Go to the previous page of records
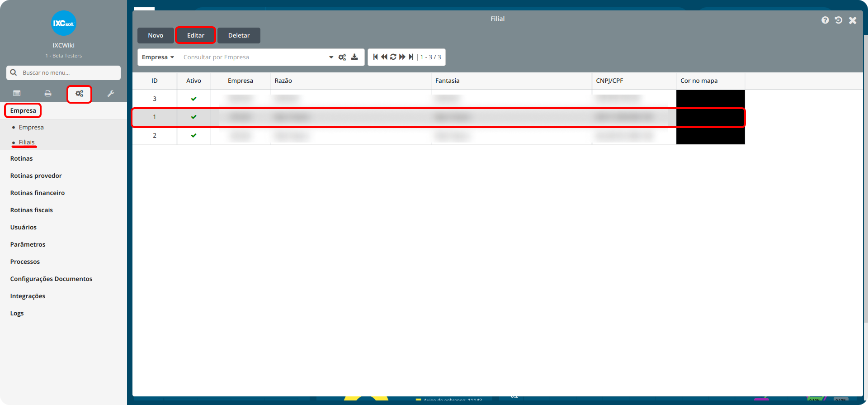The height and width of the screenshot is (405, 868). click(x=384, y=57)
